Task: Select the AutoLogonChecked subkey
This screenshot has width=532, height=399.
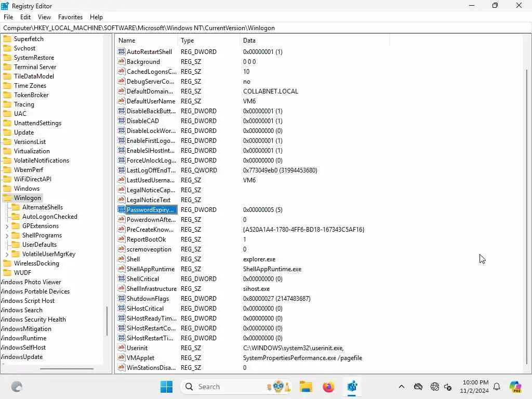Action: pos(49,217)
